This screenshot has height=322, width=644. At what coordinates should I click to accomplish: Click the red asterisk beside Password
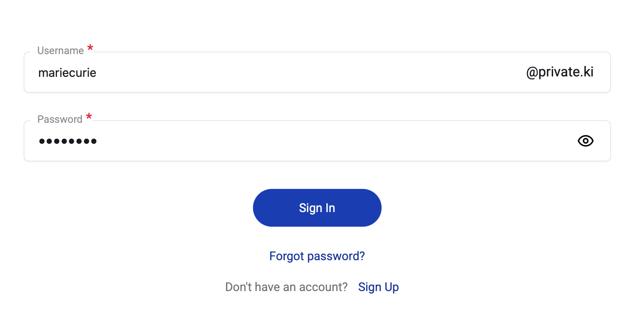click(x=89, y=117)
